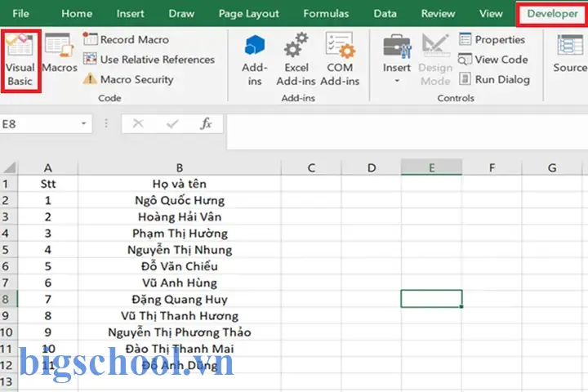This screenshot has height=392, width=588.
Task: Click the Name Box showing E8
Action: (38, 124)
